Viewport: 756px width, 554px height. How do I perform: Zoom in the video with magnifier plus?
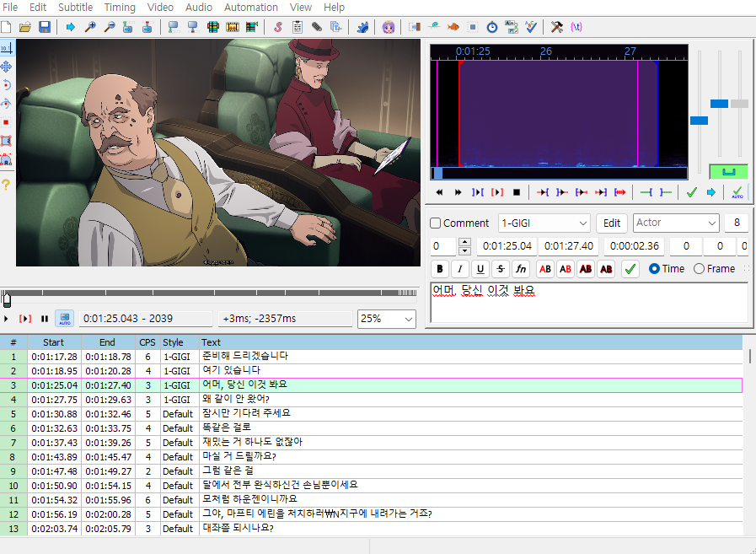pos(90,27)
